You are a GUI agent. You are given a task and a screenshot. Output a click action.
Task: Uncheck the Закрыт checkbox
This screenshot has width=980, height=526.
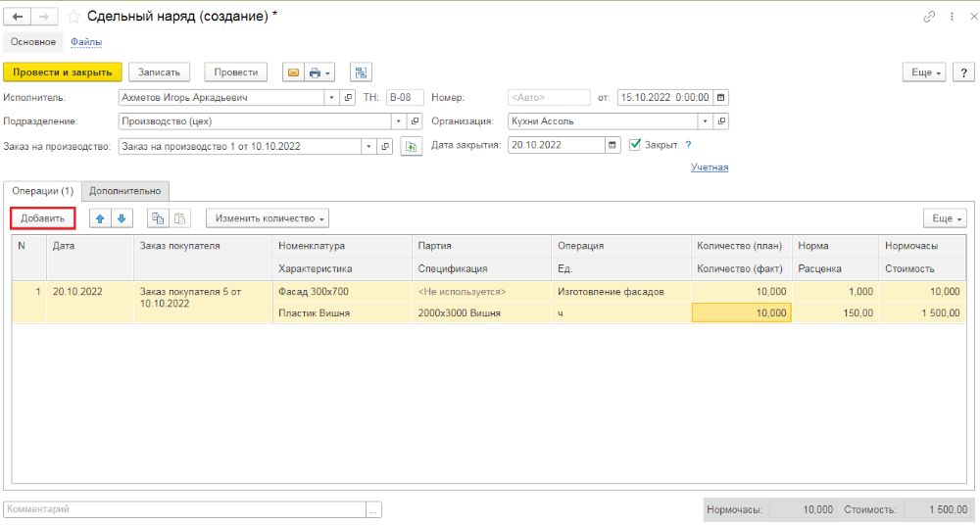[635, 144]
